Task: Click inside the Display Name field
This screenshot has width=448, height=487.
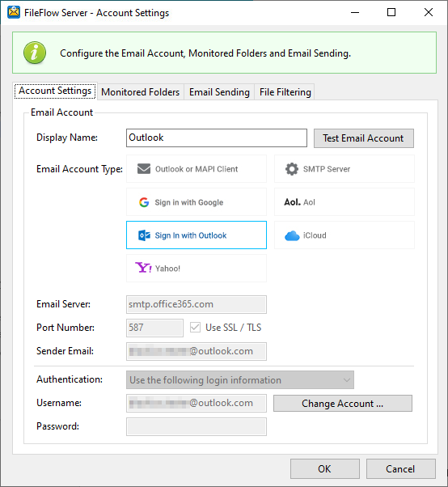Action: click(x=217, y=138)
